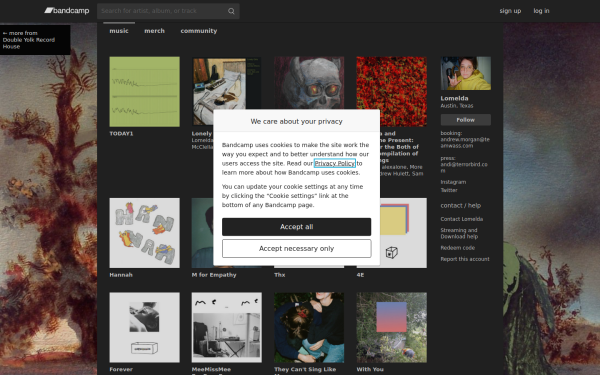
Task: Click the Hannah album title
Action: (121, 275)
